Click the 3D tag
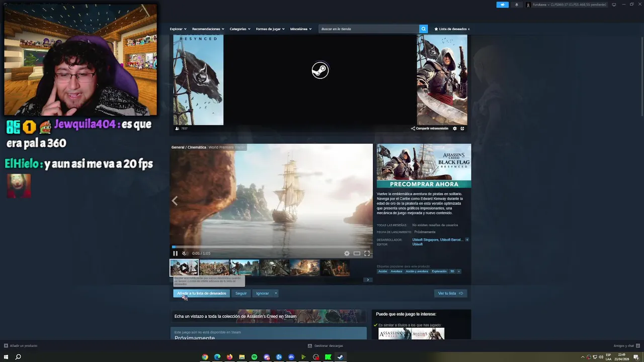Viewport: 644px width, 362px height. click(x=452, y=271)
